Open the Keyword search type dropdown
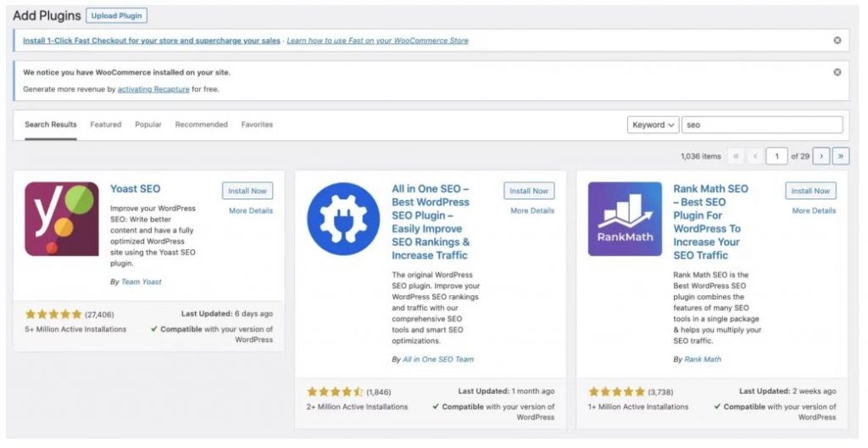This screenshot has height=448, width=868. pos(653,125)
